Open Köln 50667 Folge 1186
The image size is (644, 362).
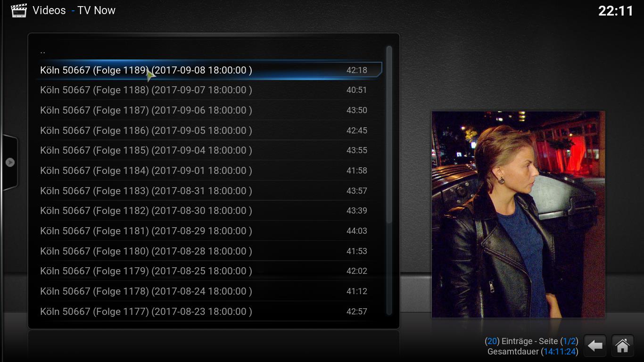click(x=209, y=130)
